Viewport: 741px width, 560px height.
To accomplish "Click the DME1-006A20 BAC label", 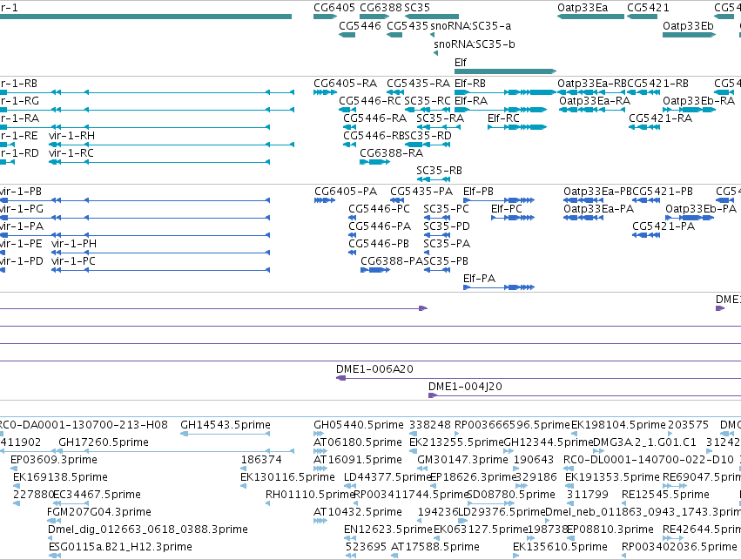I will [374, 369].
